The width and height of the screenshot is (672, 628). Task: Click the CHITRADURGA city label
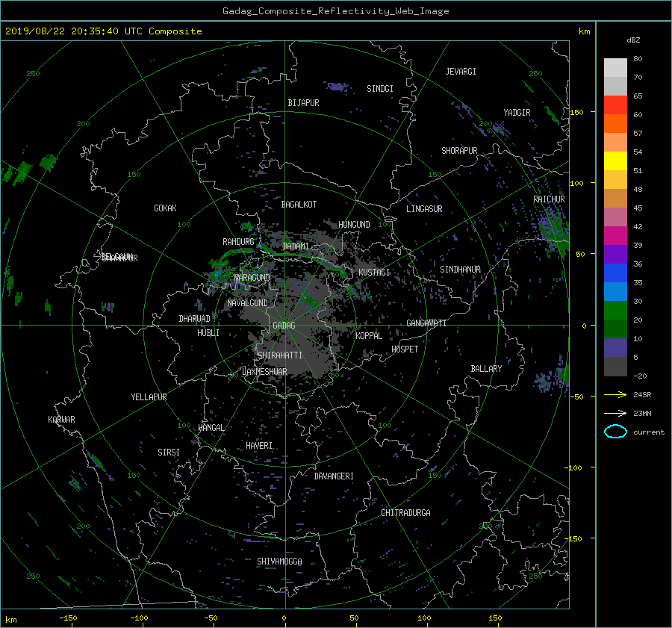click(405, 513)
